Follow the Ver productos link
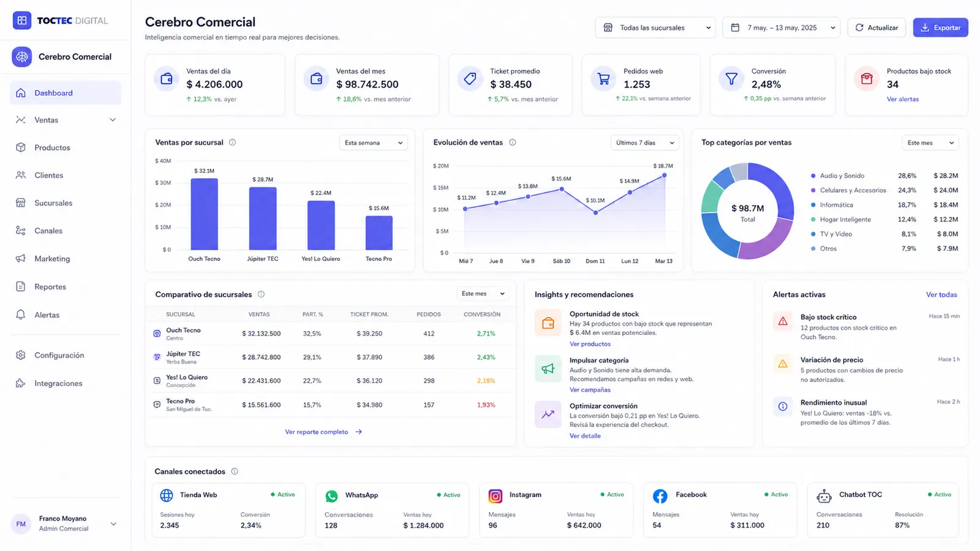The image size is (980, 551). 590,344
